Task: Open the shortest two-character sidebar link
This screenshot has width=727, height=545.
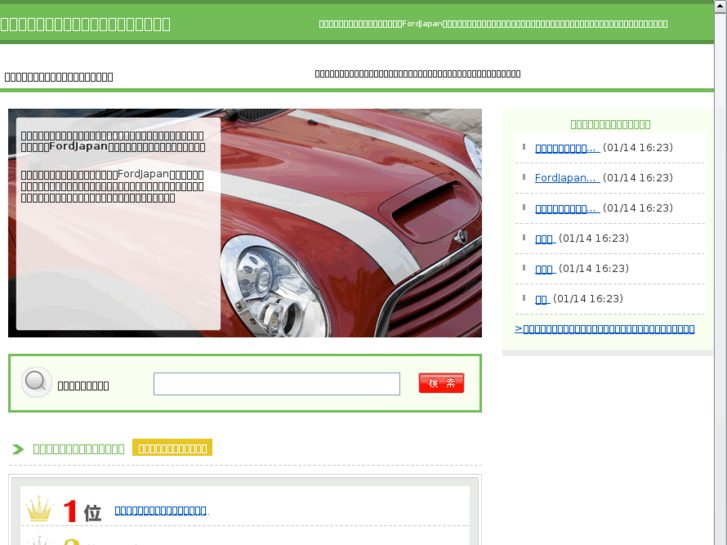Action: pyautogui.click(x=541, y=299)
